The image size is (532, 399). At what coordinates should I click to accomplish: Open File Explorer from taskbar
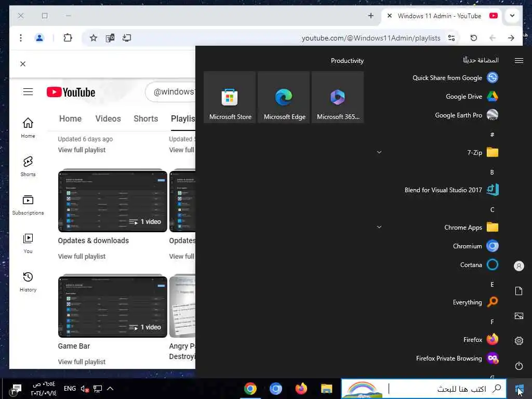[326, 389]
